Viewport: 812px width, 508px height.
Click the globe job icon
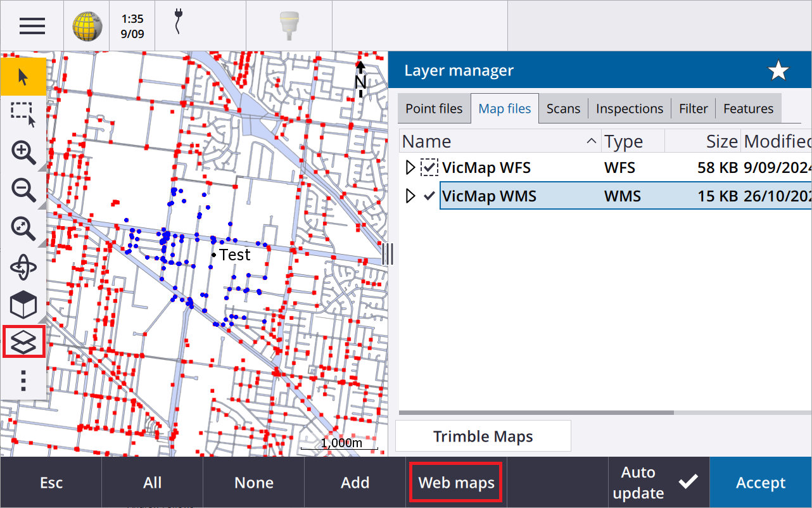pos(87,26)
